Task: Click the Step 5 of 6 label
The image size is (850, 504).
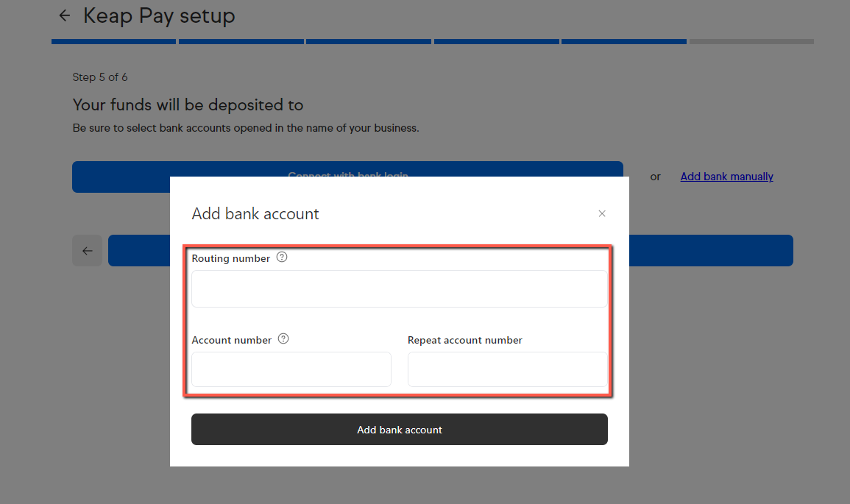Action: tap(100, 77)
